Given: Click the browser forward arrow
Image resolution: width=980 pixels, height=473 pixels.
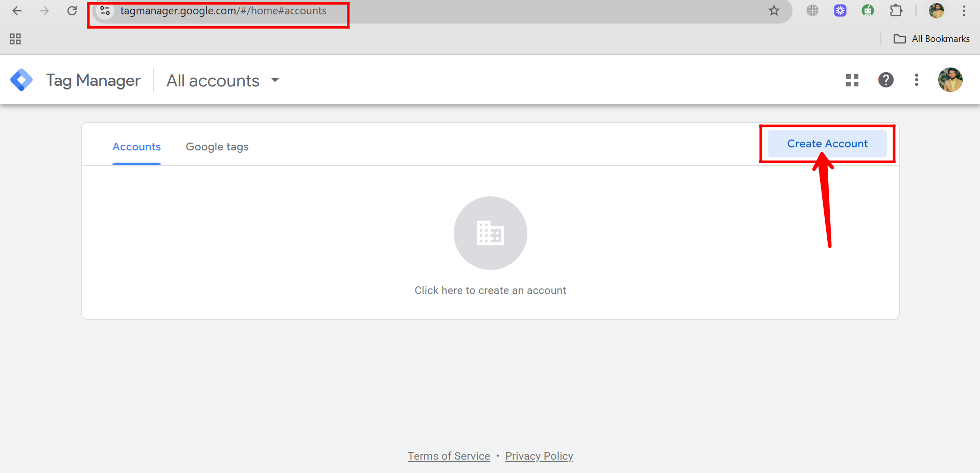Looking at the screenshot, I should 44,11.
